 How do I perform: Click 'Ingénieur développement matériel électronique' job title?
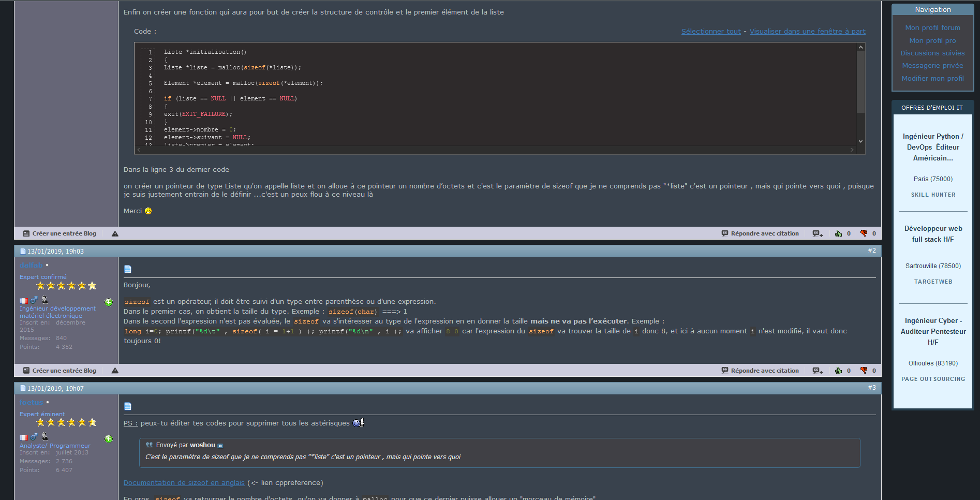[x=57, y=312]
